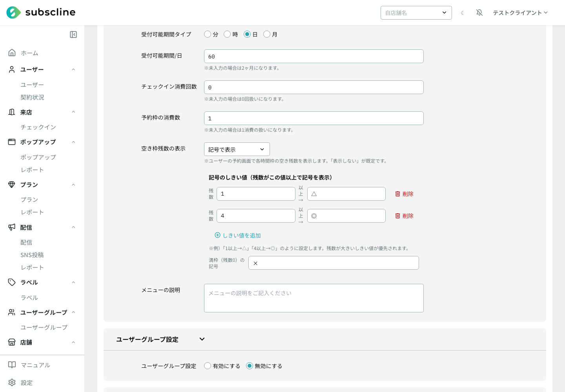The width and height of the screenshot is (565, 392).
Task: Collapse the 来店 sidebar group
Action: click(73, 112)
